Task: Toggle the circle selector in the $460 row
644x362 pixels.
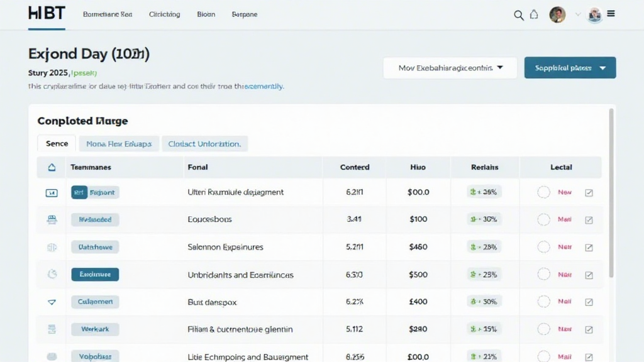Action: tap(544, 247)
